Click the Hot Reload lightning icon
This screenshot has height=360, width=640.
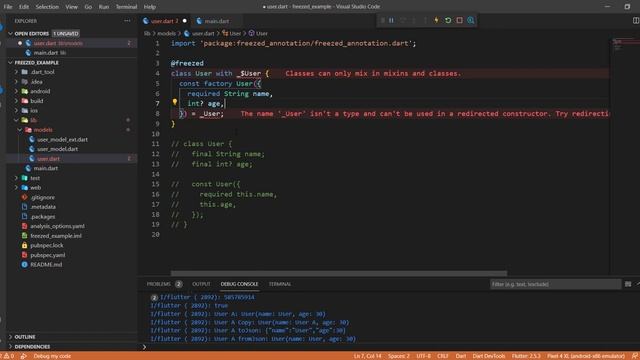[x=436, y=20]
